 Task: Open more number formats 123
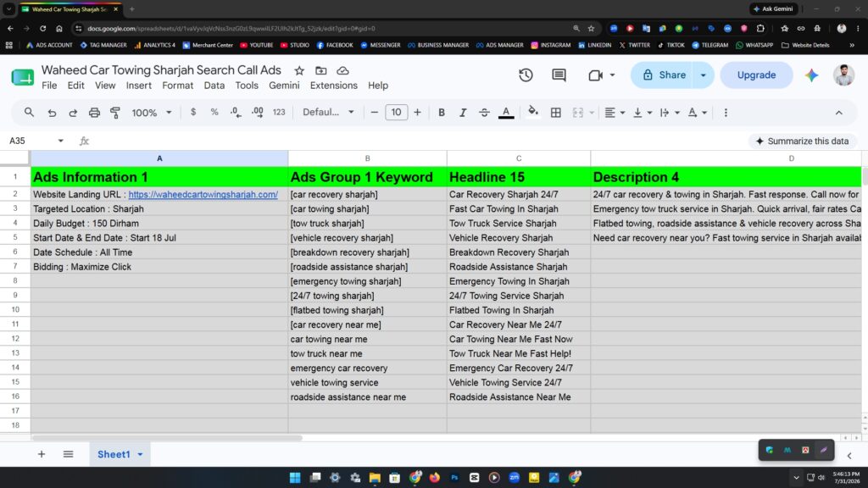pos(278,113)
